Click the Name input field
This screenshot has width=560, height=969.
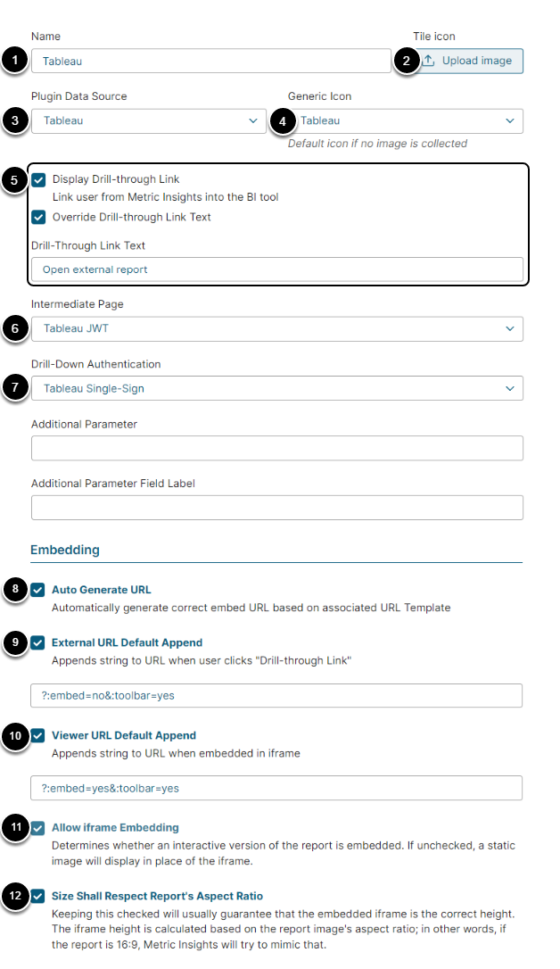point(206,61)
